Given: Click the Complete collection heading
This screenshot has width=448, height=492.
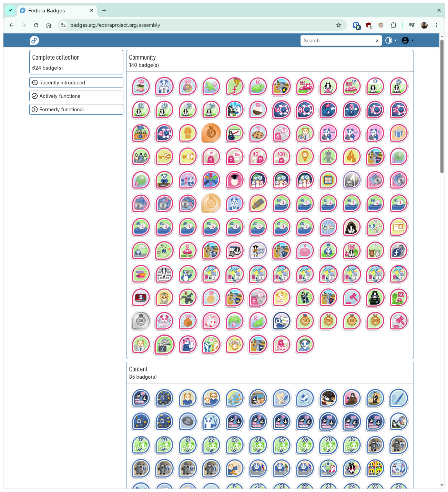Looking at the screenshot, I should tap(56, 58).
